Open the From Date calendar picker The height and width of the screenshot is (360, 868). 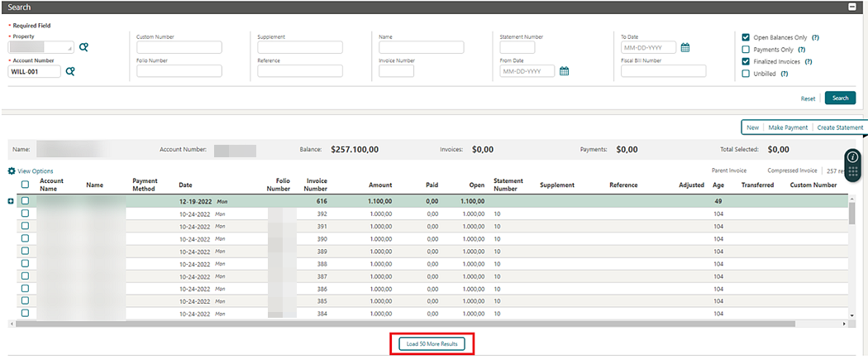click(564, 71)
